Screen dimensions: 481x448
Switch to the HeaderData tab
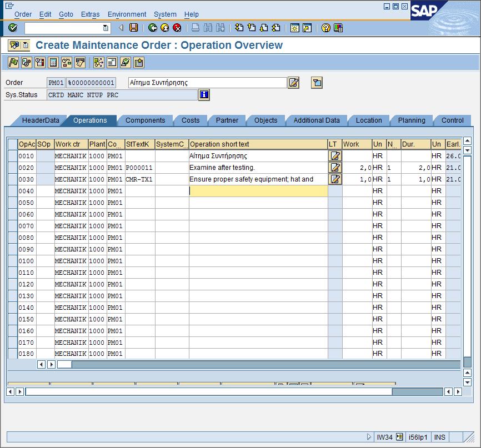click(41, 120)
